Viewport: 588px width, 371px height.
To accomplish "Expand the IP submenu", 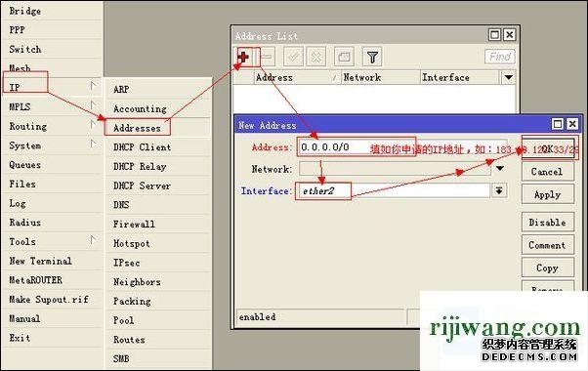I will click(x=52, y=87).
